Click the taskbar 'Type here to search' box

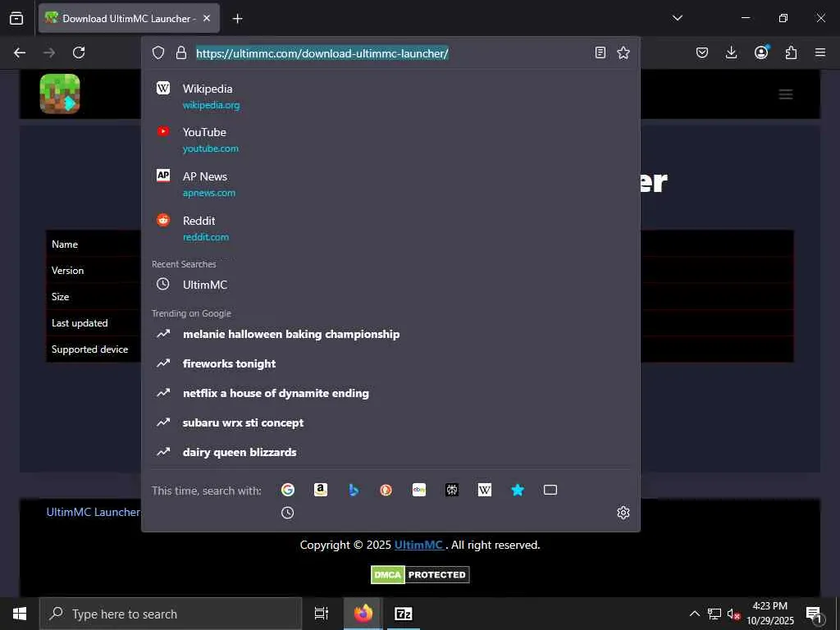(x=171, y=614)
